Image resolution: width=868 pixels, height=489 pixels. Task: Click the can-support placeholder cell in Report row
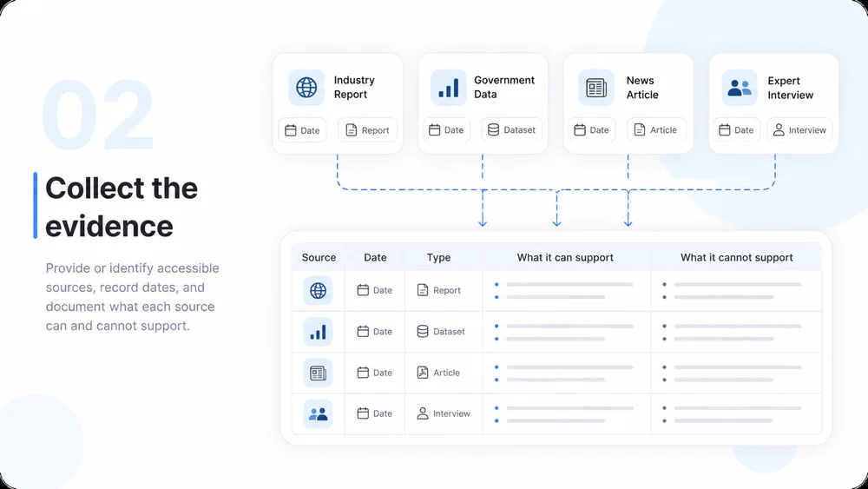click(567, 291)
